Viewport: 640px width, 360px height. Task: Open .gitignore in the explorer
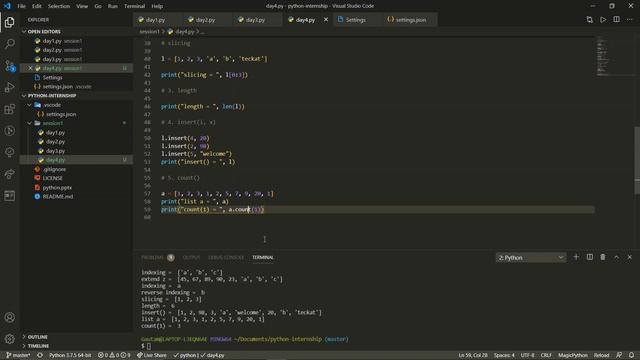54,169
